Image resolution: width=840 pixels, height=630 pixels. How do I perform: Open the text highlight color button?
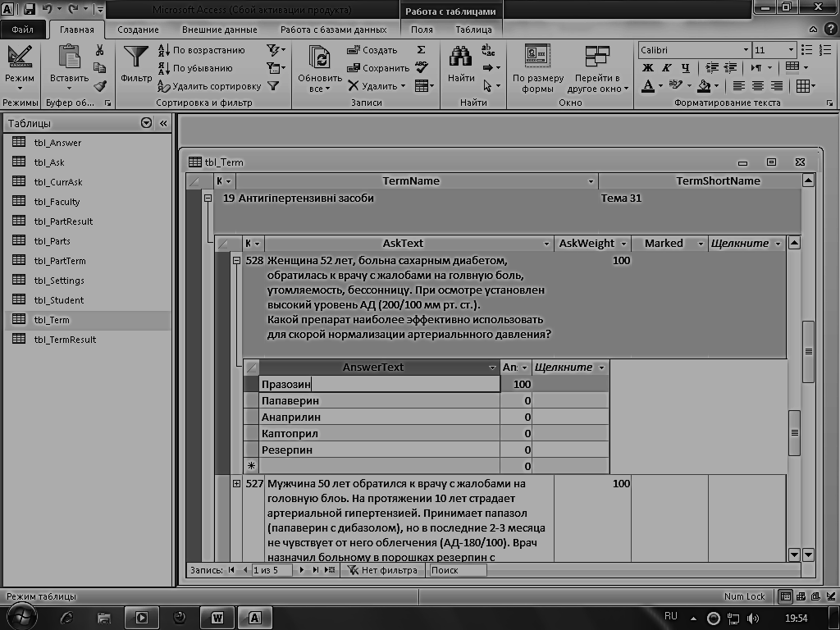tap(676, 85)
